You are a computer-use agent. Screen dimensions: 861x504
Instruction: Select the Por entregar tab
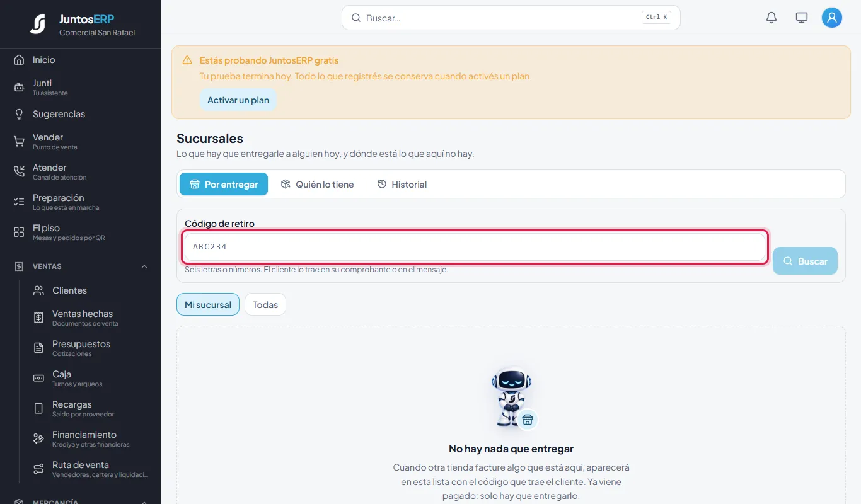click(224, 184)
